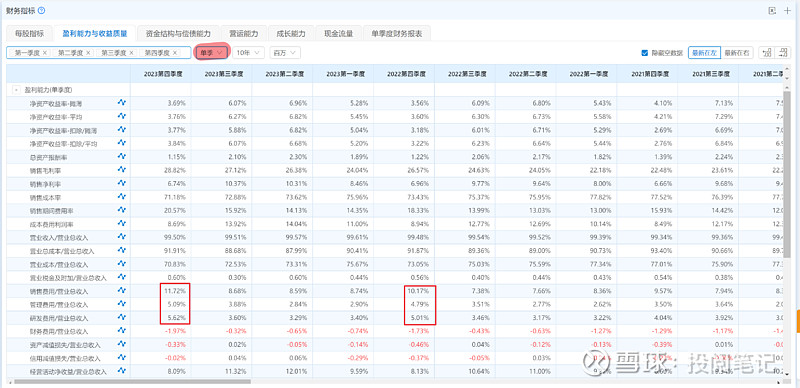Viewport: 800px width, 388px height.
Task: Open trend chart icon for 销售成本率
Action: pos(121,196)
